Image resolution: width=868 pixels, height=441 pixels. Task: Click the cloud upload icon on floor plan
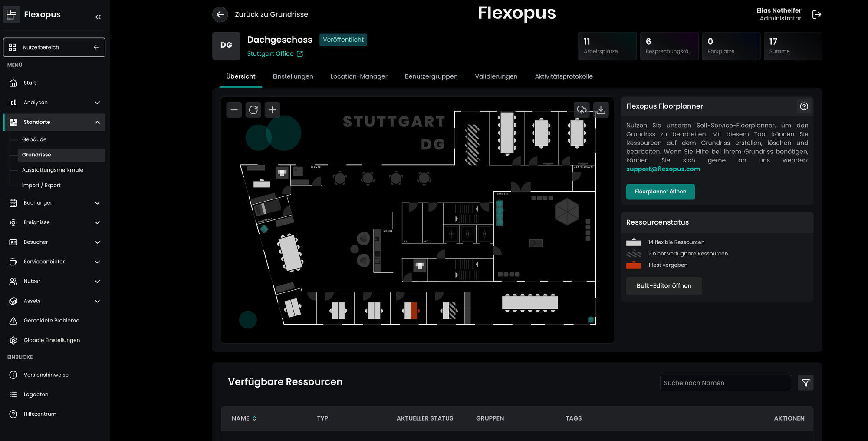(x=582, y=110)
